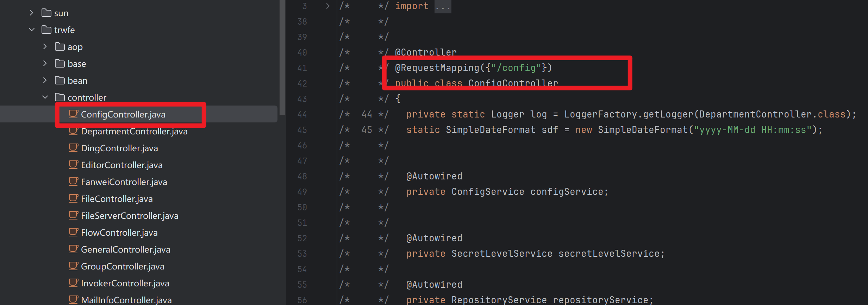Image resolution: width=868 pixels, height=305 pixels.
Task: Click the base folder icon
Action: (x=60, y=64)
